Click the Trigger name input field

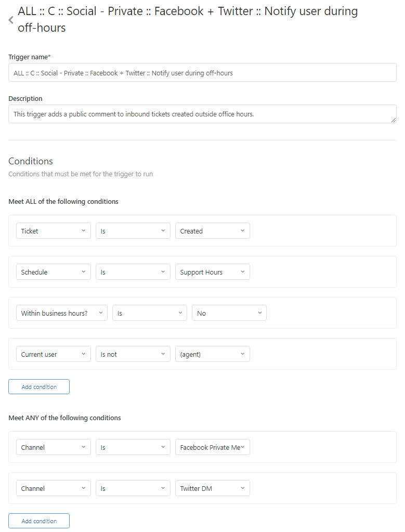click(x=202, y=72)
